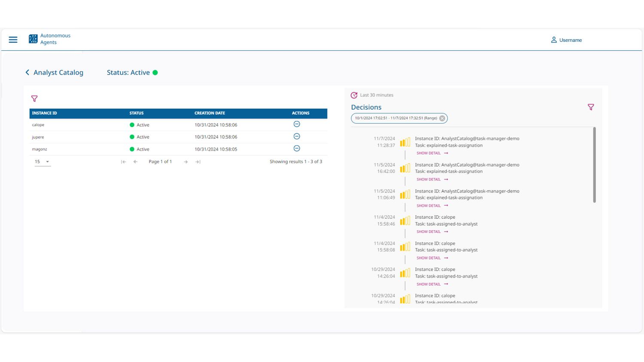Screen dimensions: 644x362
Task: Remove the date range filter chip
Action: tap(442, 118)
